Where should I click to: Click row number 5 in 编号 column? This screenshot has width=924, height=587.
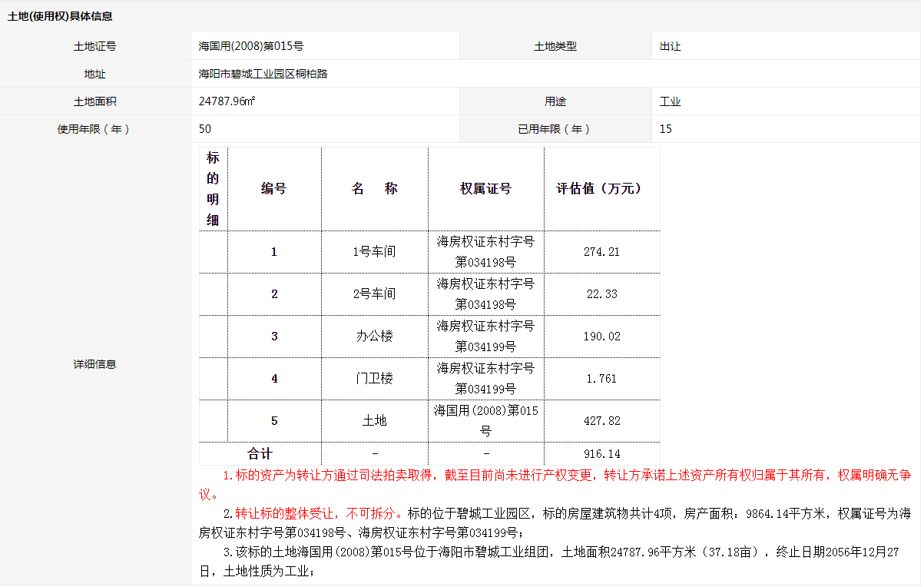tap(274, 421)
